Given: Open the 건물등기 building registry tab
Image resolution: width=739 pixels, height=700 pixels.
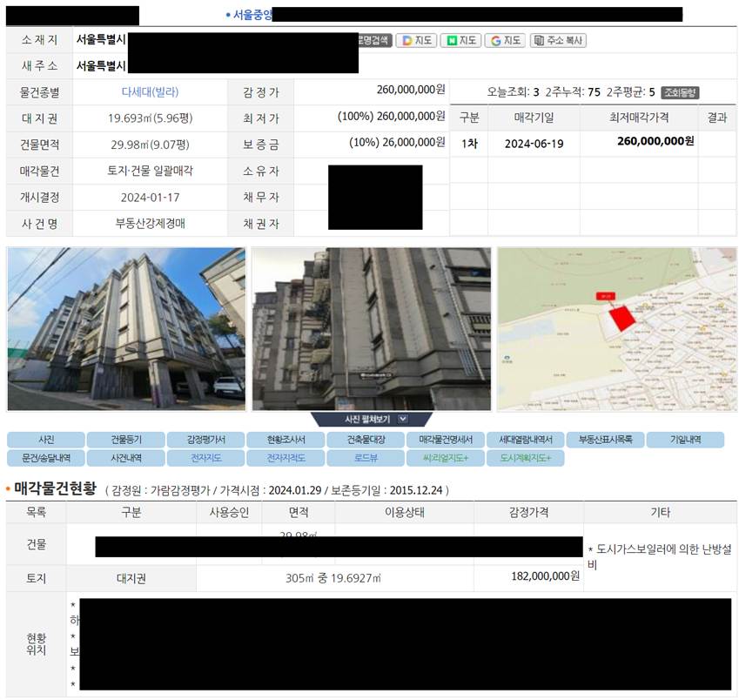Looking at the screenshot, I should tap(126, 440).
